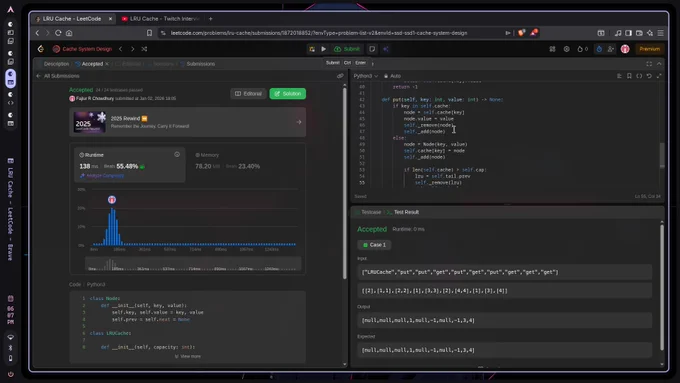Image resolution: width=680 pixels, height=383 pixels.
Task: View the streak fire counter
Action: pos(582,49)
